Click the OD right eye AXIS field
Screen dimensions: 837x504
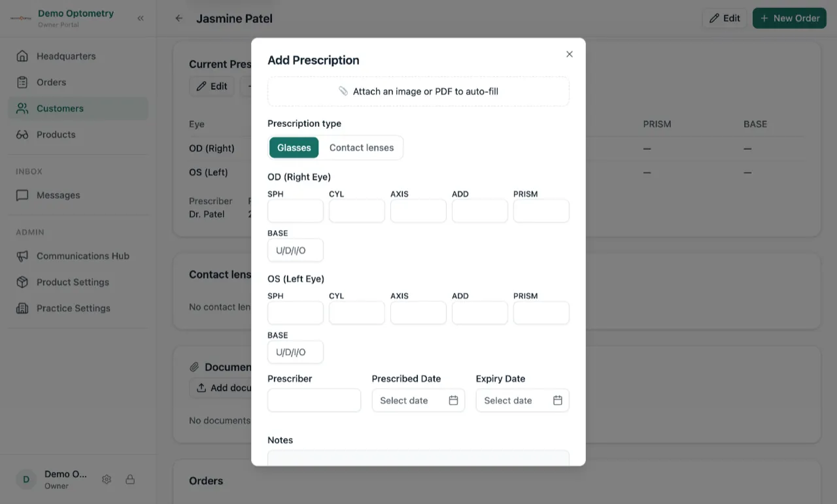click(418, 211)
